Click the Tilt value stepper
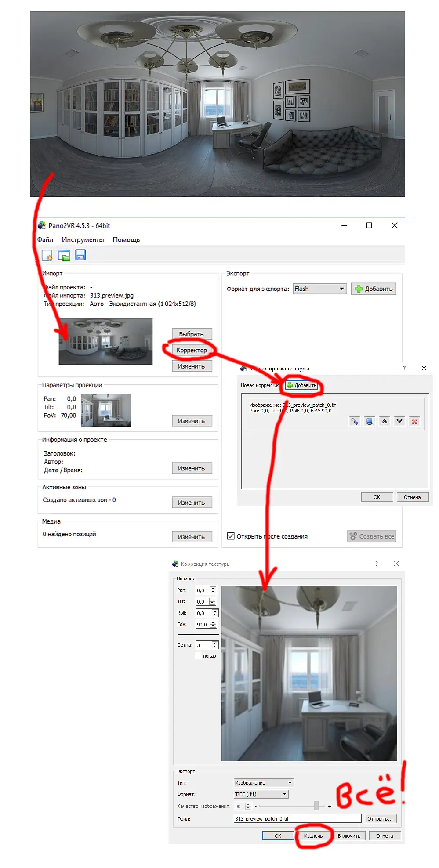The width and height of the screenshot is (439, 868). coord(212,601)
